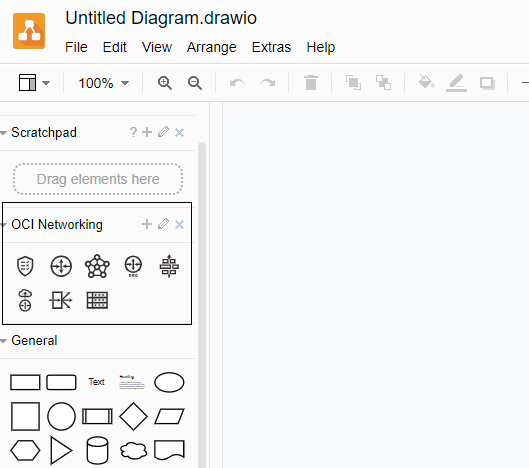Select the OCI router circle arrows shape
Image resolution: width=529 pixels, height=468 pixels.
61,266
